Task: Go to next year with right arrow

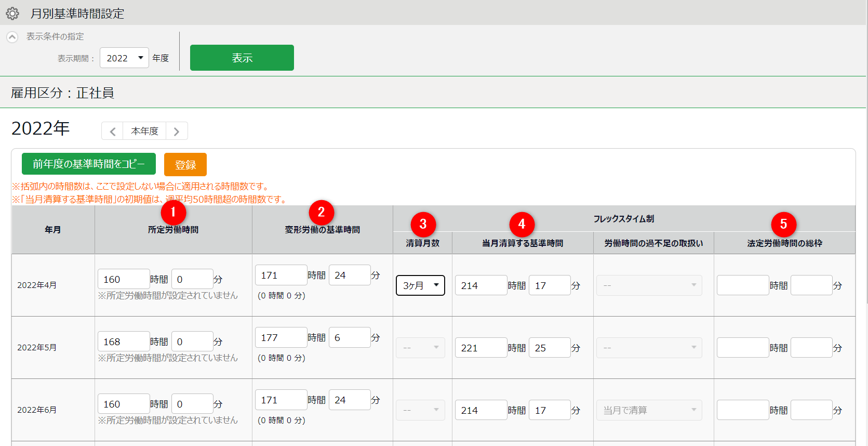Action: click(x=177, y=132)
